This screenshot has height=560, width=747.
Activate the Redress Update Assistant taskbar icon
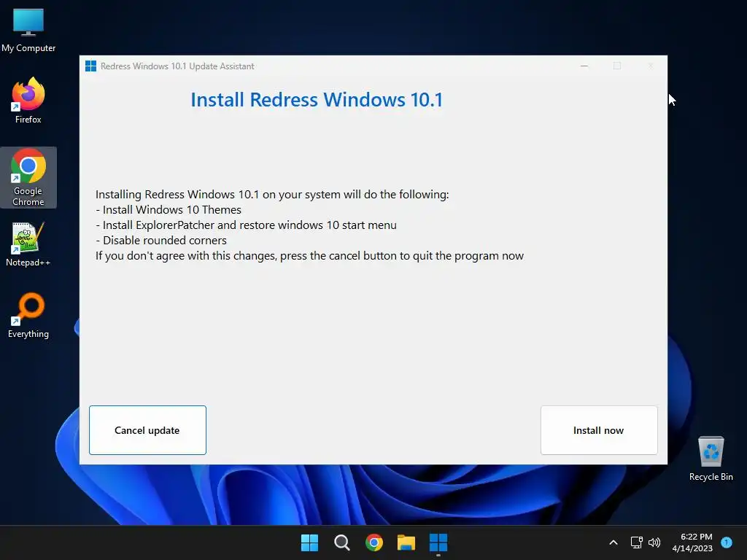pos(438,542)
